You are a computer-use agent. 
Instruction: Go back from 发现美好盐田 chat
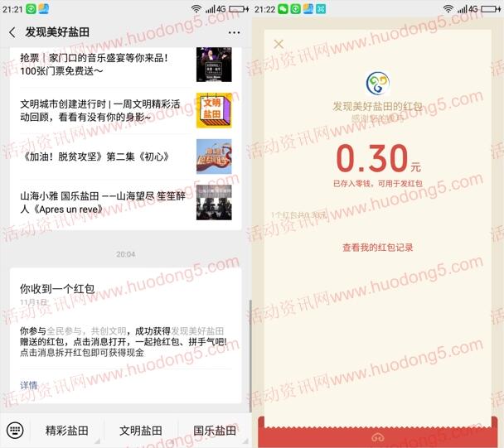pyautogui.click(x=12, y=32)
